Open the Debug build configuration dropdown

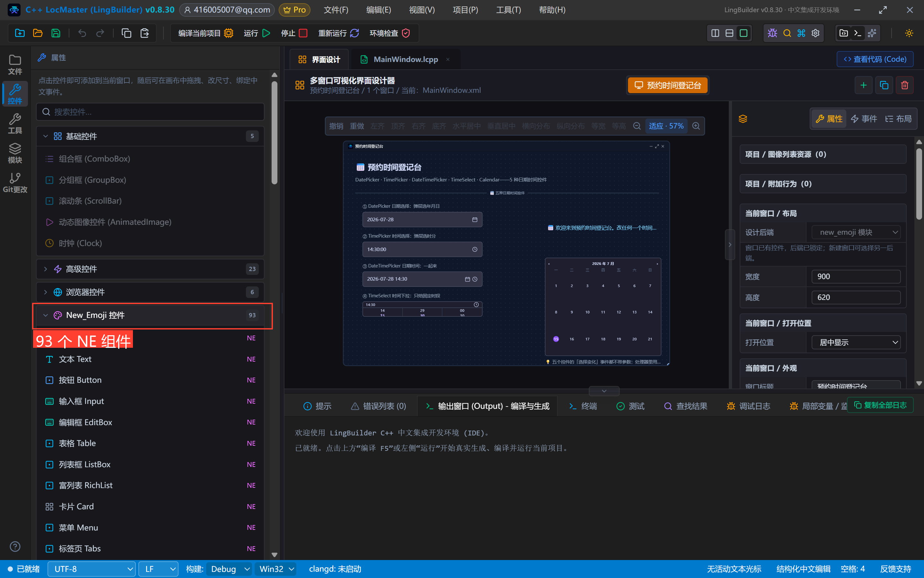(229, 569)
